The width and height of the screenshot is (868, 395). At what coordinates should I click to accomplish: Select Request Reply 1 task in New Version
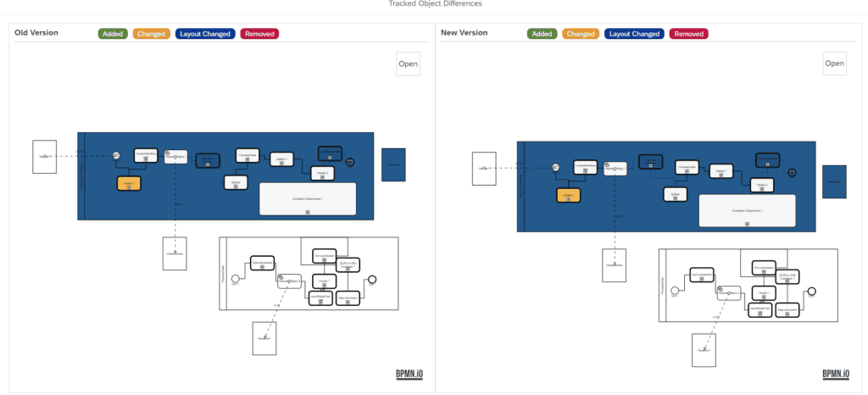point(615,168)
